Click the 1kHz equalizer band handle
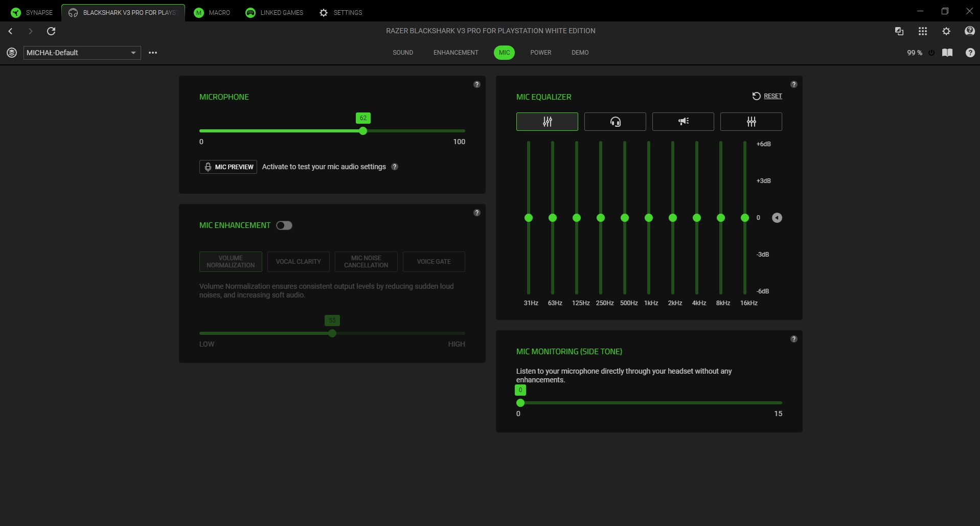The width and height of the screenshot is (980, 526). point(649,218)
